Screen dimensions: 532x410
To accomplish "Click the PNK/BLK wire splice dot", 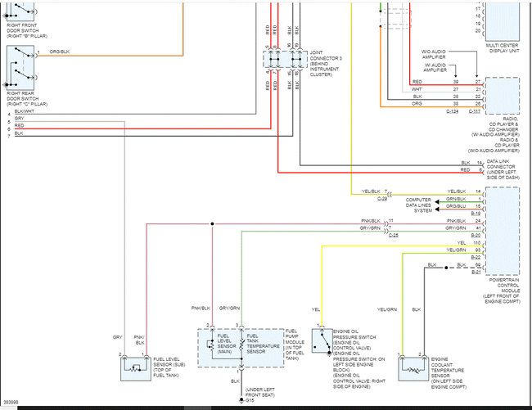I will click(x=213, y=223).
